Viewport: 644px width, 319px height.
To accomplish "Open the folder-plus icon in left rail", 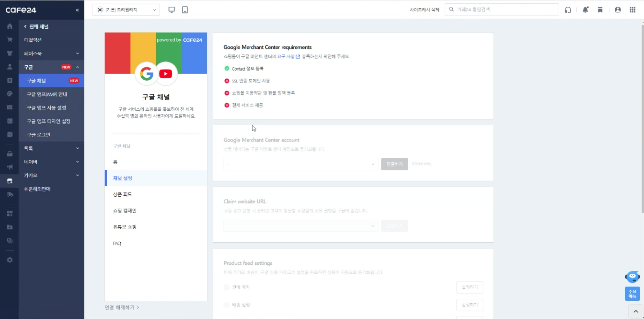I will 10,227.
